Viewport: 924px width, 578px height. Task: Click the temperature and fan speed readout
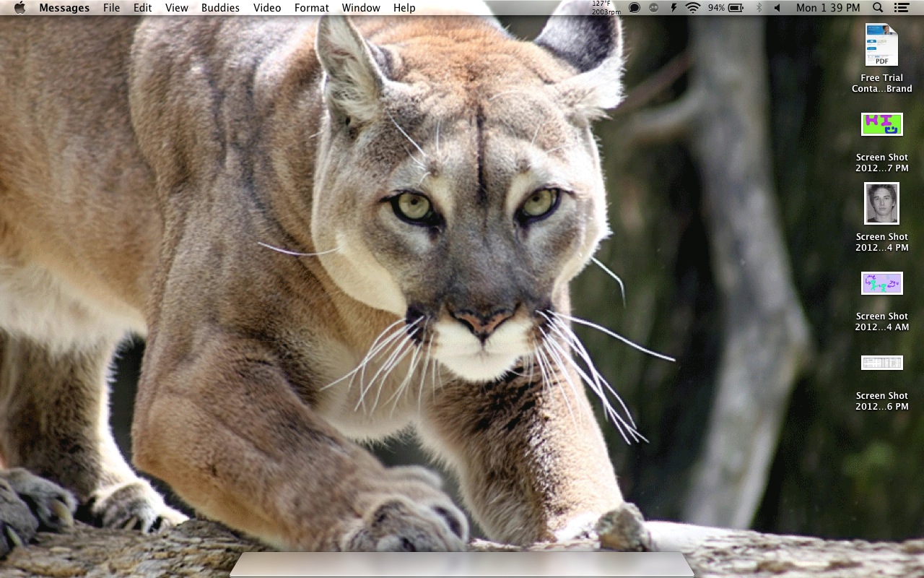(x=606, y=8)
